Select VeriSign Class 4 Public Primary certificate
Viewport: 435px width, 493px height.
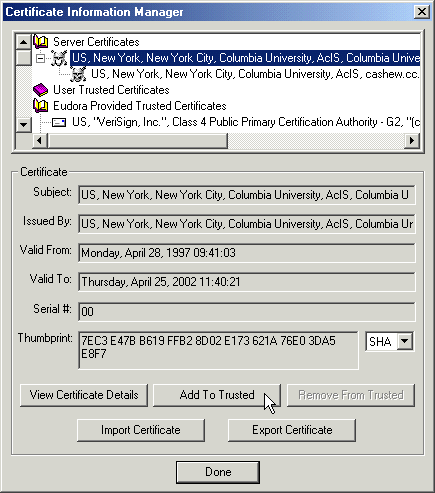(246, 122)
